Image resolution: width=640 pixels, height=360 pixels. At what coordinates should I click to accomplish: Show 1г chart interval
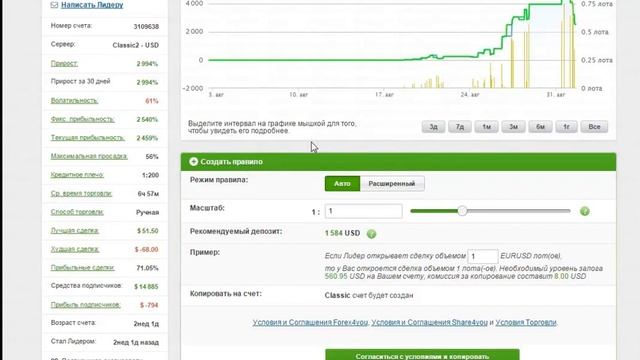click(x=566, y=127)
